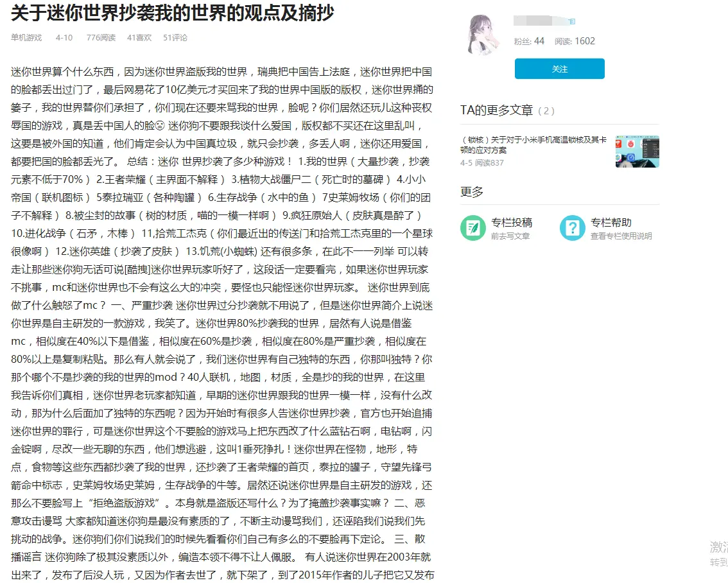Click the small badge icon beside the author name
Viewport: 728px width, 583px height.
[x=572, y=21]
